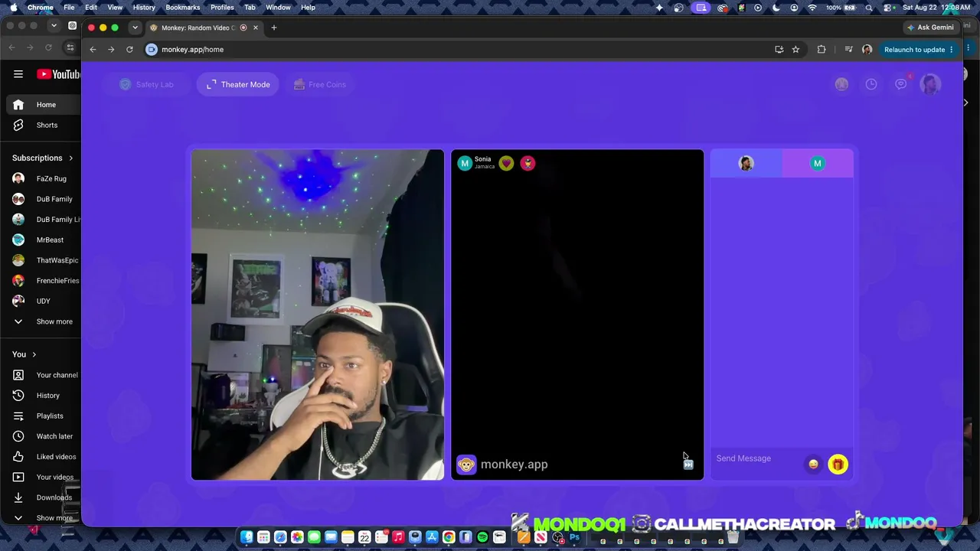Select the M avatar tab in chat panel

(x=818, y=163)
